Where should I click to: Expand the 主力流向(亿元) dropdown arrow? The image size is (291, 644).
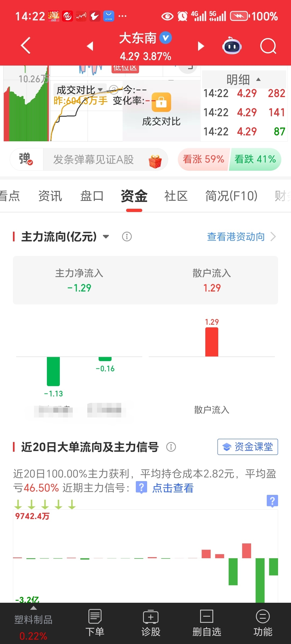106,237
